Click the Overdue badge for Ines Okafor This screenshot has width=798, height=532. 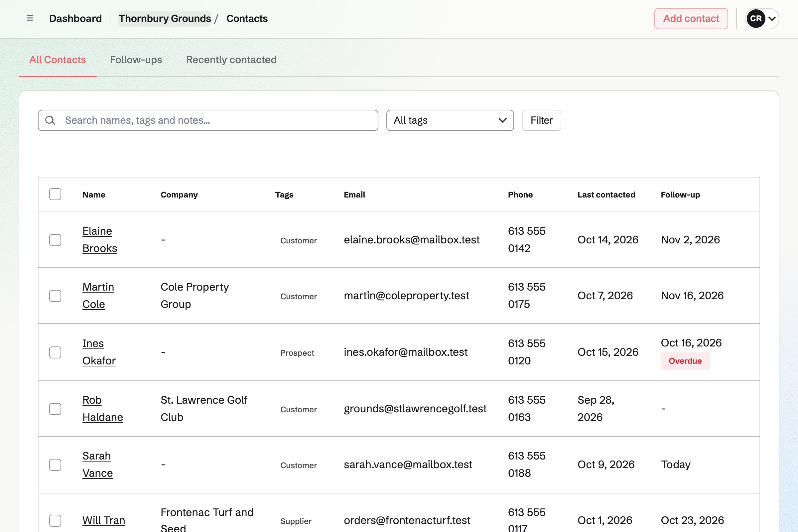pyautogui.click(x=685, y=361)
